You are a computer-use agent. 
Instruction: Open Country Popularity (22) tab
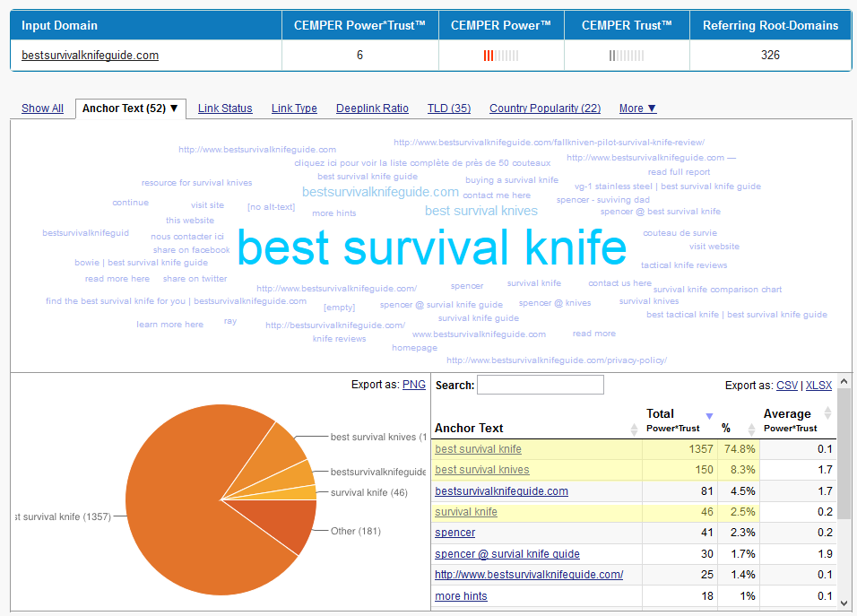(544, 108)
